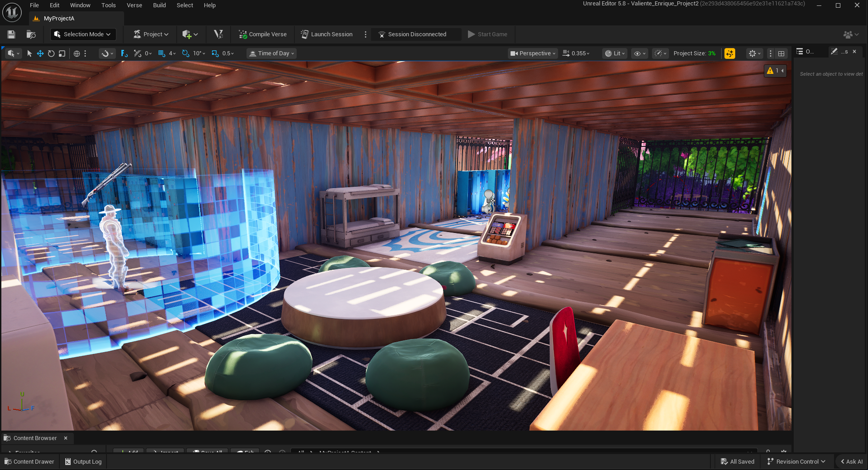Open the Show flags eye dropdown
Screen dimensions: 868x470
tap(640, 53)
